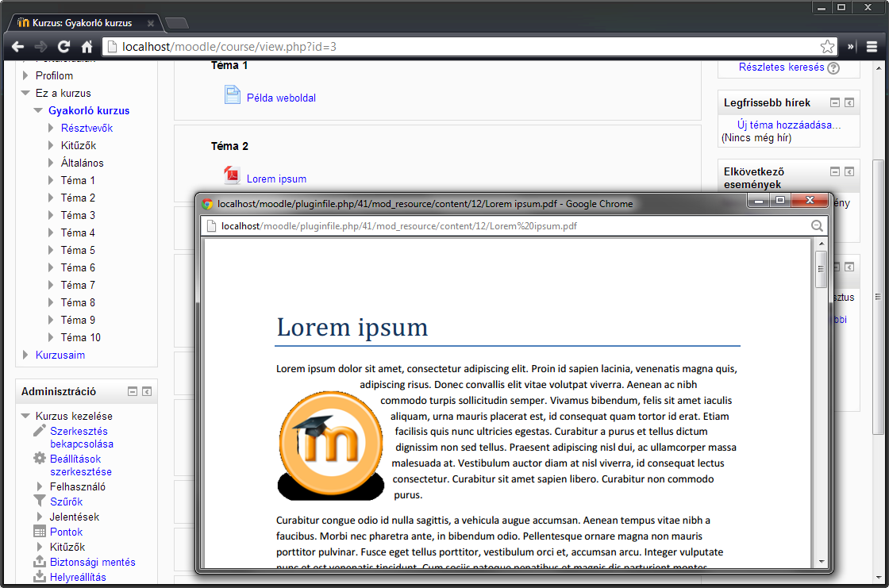
Task: Click the pencil icon for Szerkesztés bekapcsolása
Action: [x=39, y=430]
